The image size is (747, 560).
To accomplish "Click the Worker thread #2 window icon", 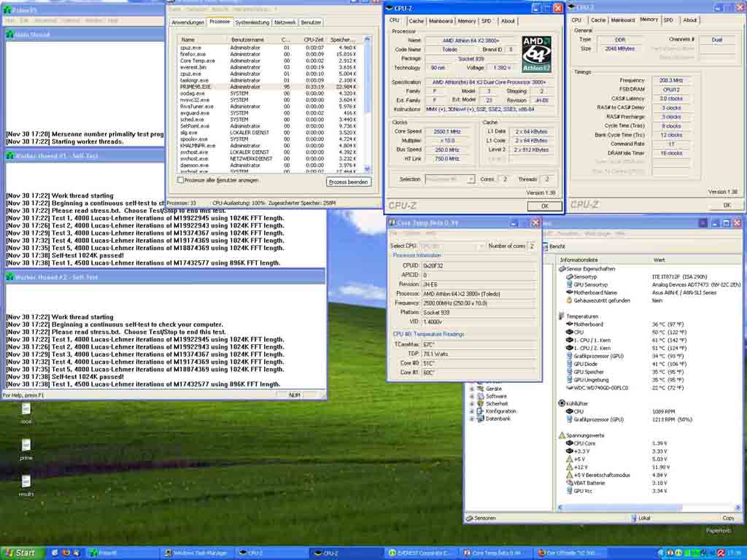I will pyautogui.click(x=9, y=277).
